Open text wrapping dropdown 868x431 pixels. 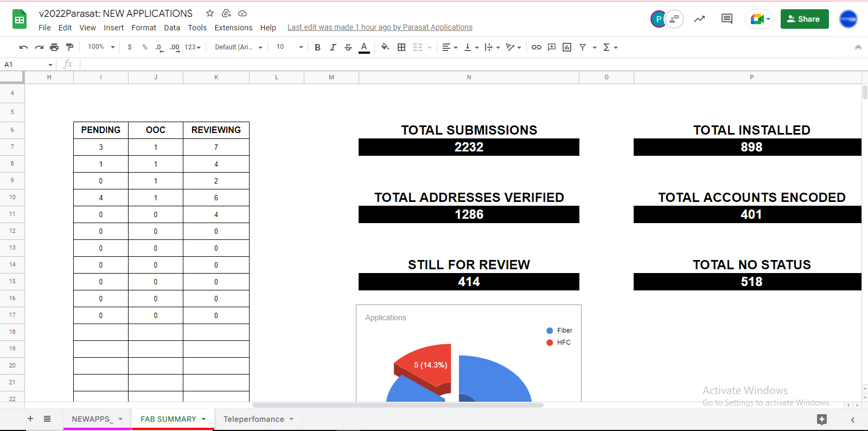[492, 47]
